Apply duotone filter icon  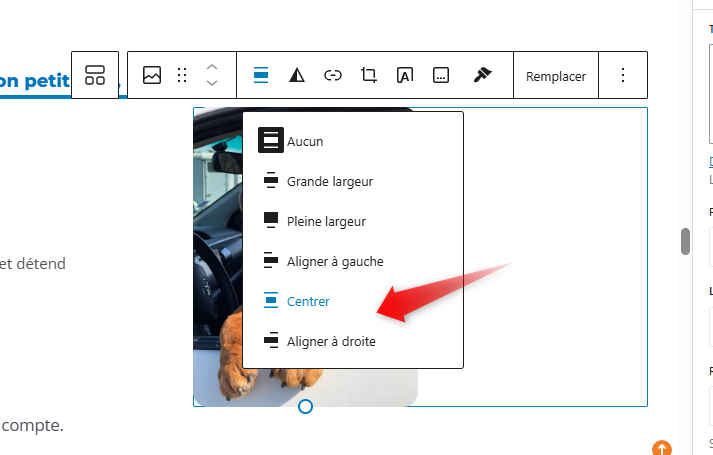[x=297, y=75]
